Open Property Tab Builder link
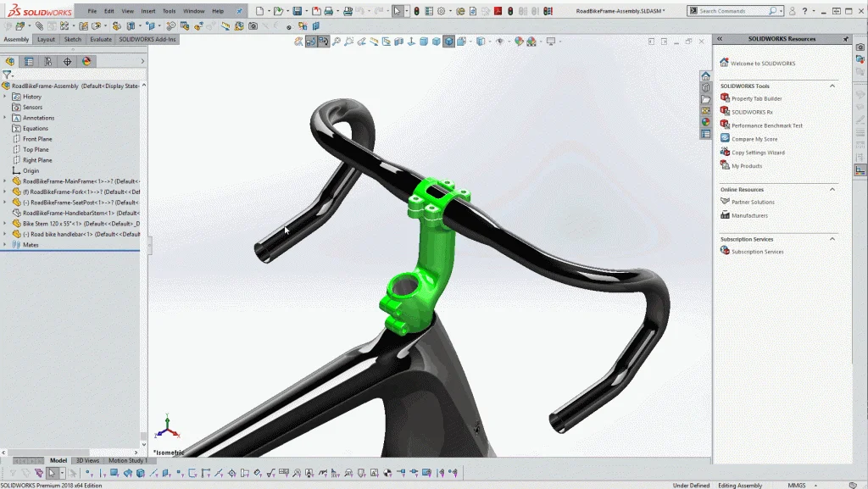868x489 pixels. pos(757,98)
